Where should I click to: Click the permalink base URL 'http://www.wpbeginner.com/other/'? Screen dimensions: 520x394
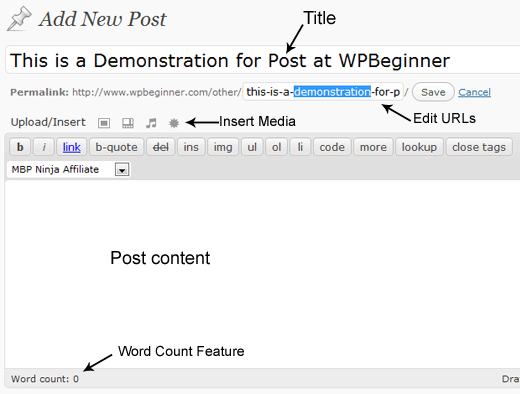click(157, 92)
